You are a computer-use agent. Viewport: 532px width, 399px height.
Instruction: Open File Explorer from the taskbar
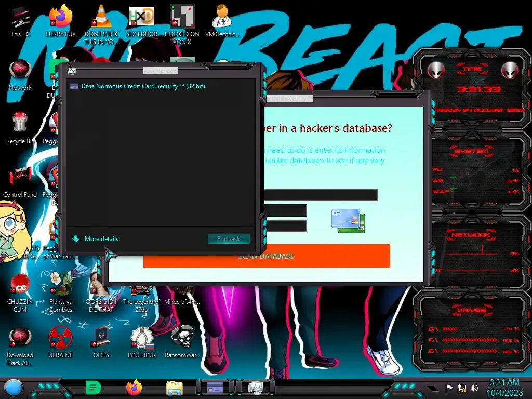(x=175, y=388)
